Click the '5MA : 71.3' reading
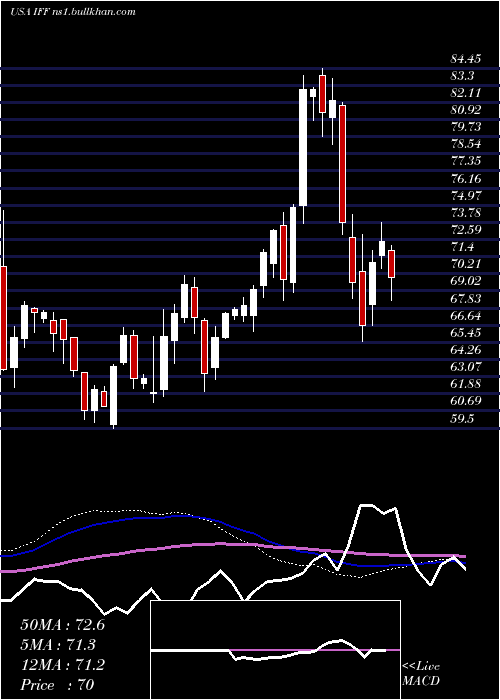The width and height of the screenshot is (500, 700). click(58, 645)
